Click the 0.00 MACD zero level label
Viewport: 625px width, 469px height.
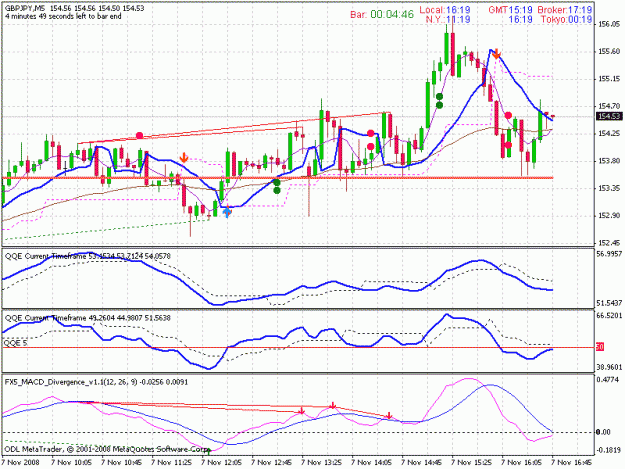pyautogui.click(x=603, y=432)
